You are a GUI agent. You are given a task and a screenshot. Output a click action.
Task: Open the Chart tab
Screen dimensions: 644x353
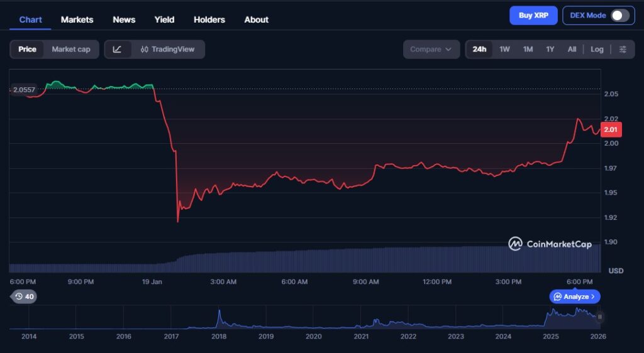pyautogui.click(x=30, y=19)
